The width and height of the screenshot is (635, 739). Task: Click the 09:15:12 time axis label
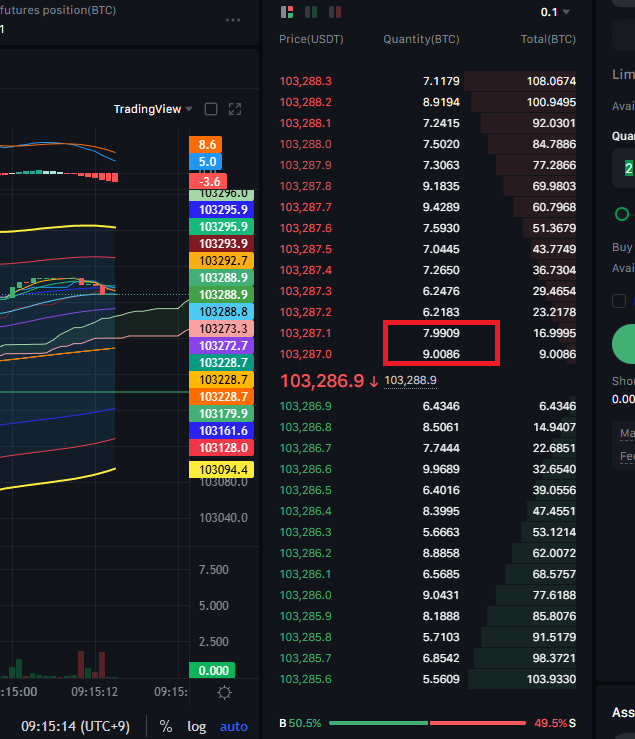[x=94, y=692]
